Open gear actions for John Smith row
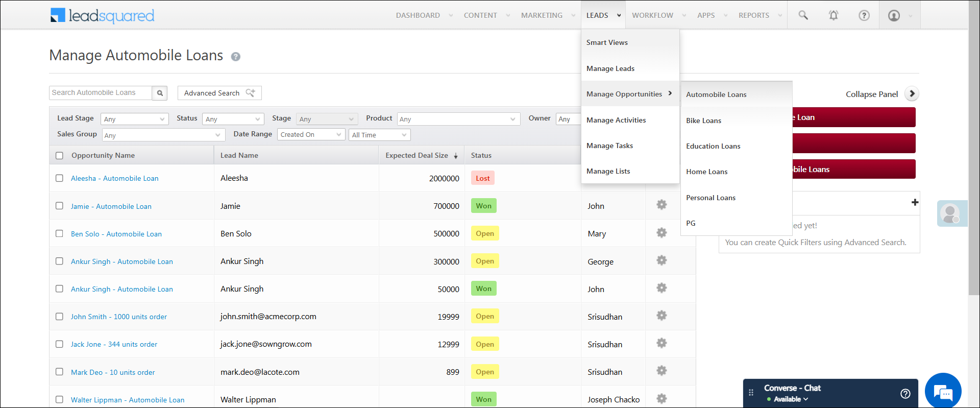This screenshot has width=980, height=408. coord(661,316)
